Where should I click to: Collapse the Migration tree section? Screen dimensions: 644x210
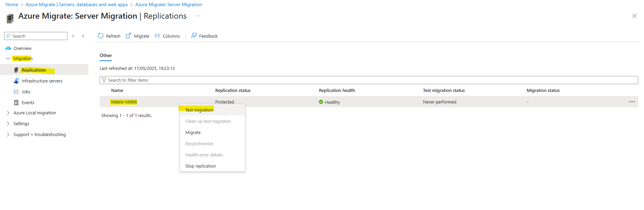click(8, 59)
